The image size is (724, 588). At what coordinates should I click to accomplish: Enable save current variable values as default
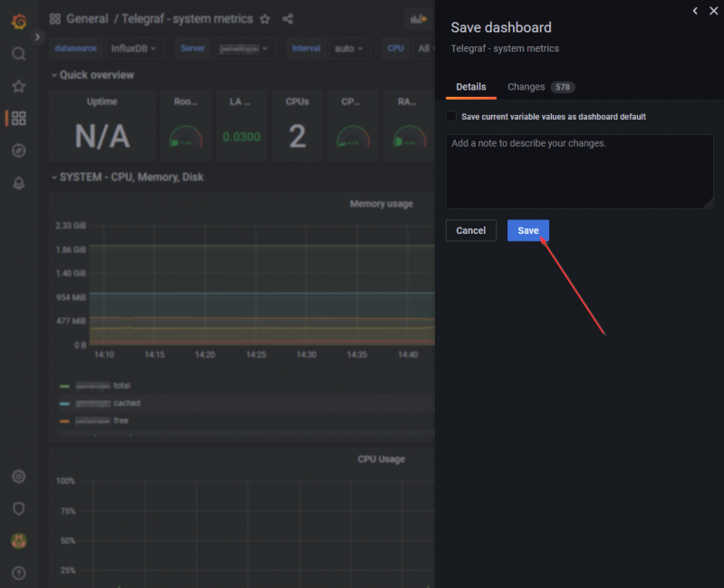click(x=451, y=117)
